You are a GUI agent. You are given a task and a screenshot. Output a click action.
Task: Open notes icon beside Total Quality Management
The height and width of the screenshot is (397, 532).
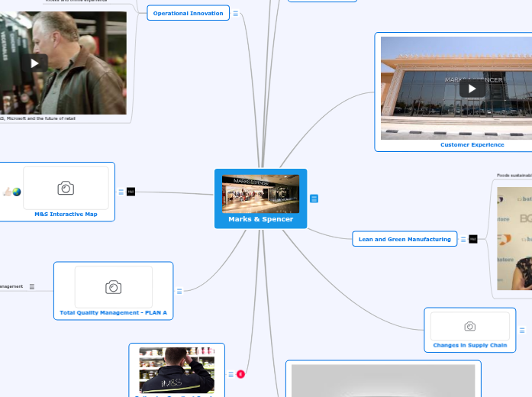(179, 291)
